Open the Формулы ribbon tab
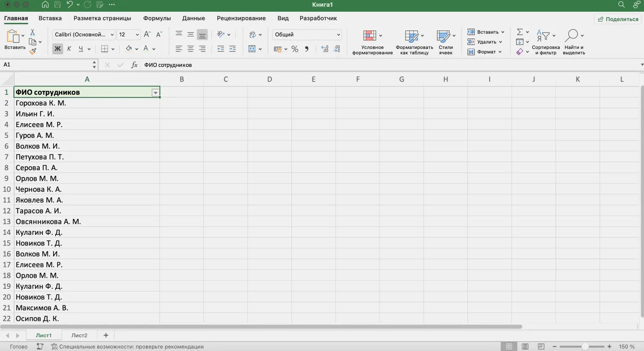 [157, 18]
